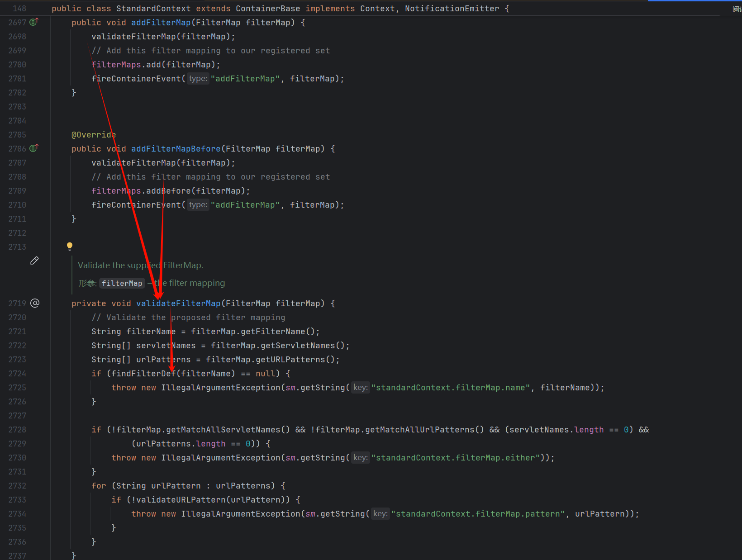This screenshot has height=560, width=742.
Task: Click the 'type:' inlay hint on line 2701
Action: pyautogui.click(x=198, y=79)
